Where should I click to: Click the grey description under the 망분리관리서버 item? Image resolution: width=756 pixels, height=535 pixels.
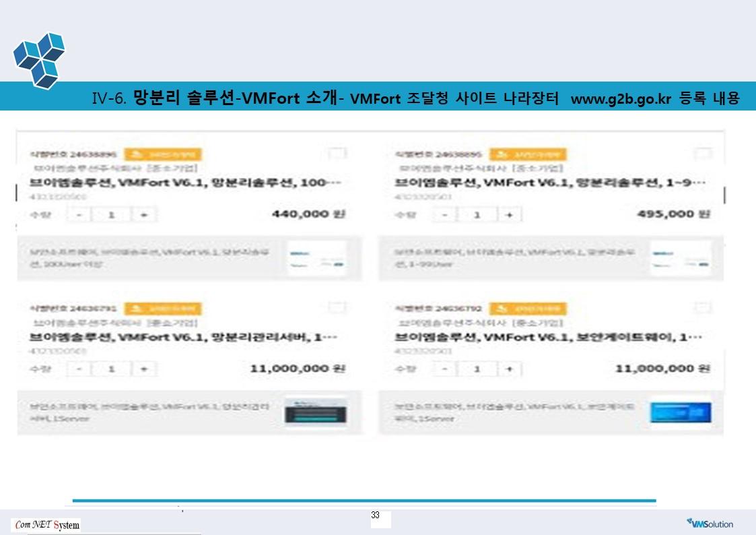pyautogui.click(x=149, y=412)
